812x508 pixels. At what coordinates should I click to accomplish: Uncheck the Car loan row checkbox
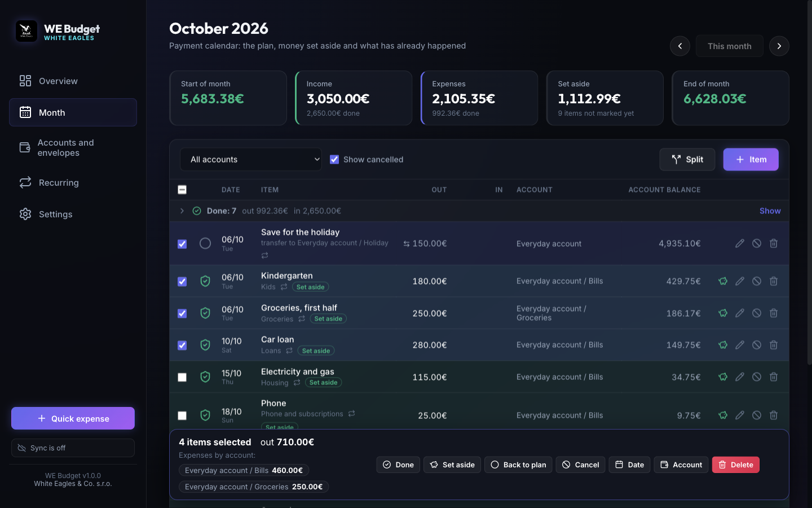click(182, 345)
